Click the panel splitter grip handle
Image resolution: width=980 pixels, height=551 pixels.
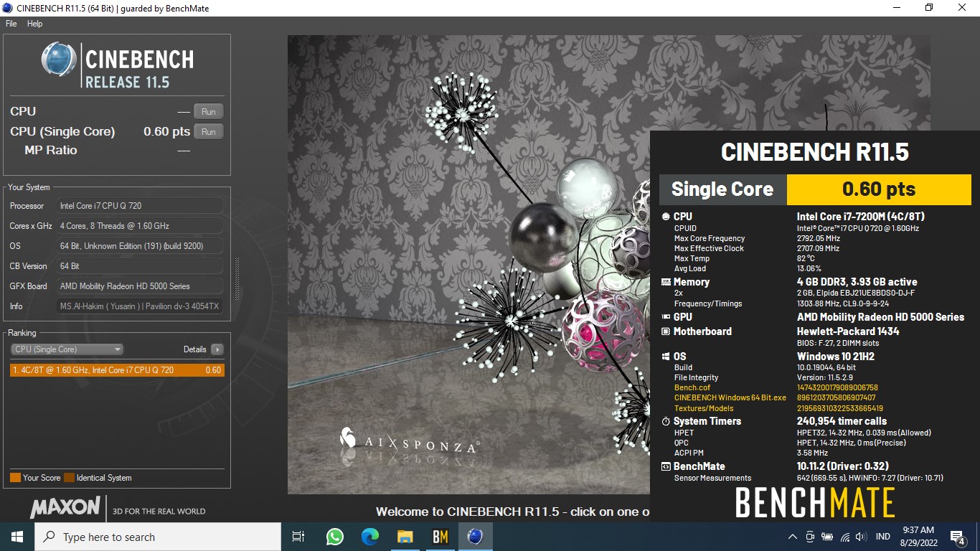coord(237,278)
